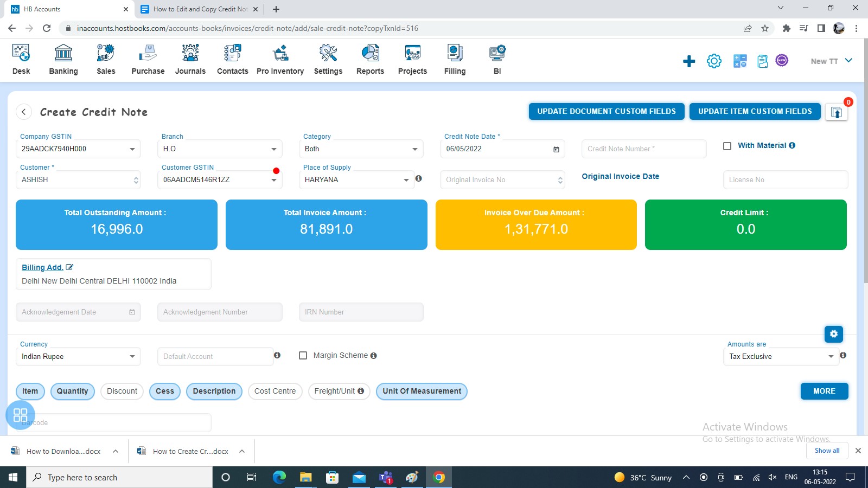
Task: Open the Projects module icon
Action: (413, 53)
